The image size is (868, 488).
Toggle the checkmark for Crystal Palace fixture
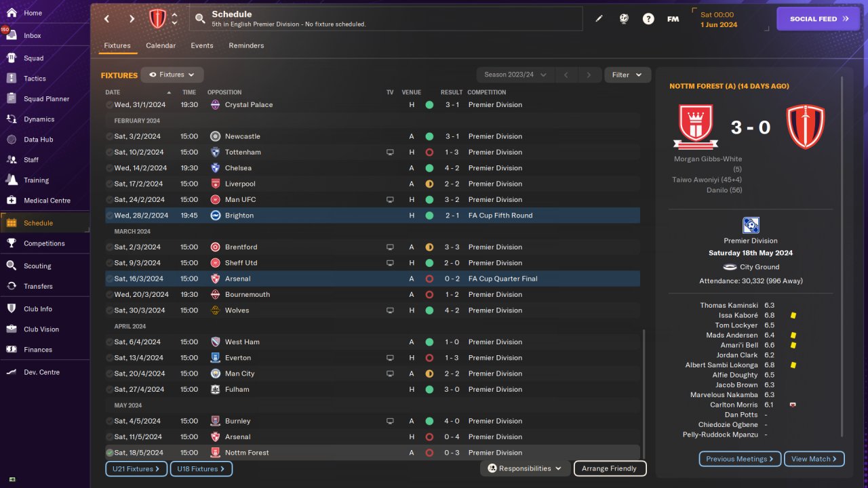[110, 105]
